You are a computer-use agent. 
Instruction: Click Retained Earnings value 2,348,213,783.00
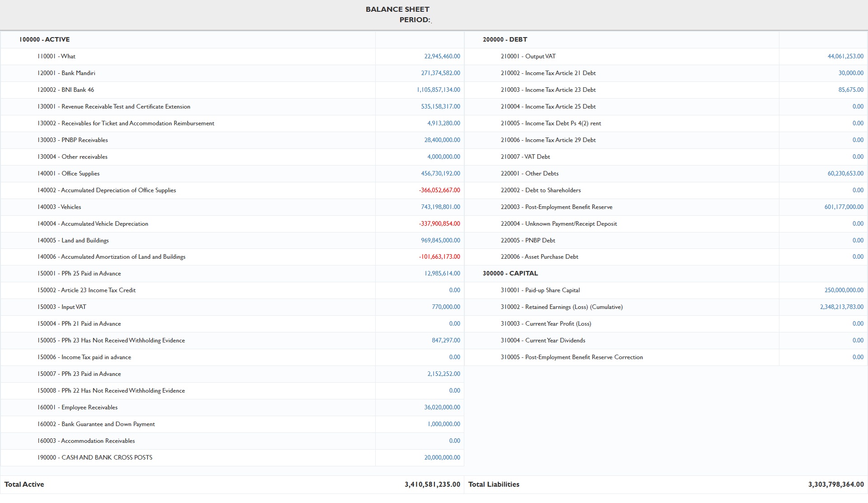[x=841, y=307]
